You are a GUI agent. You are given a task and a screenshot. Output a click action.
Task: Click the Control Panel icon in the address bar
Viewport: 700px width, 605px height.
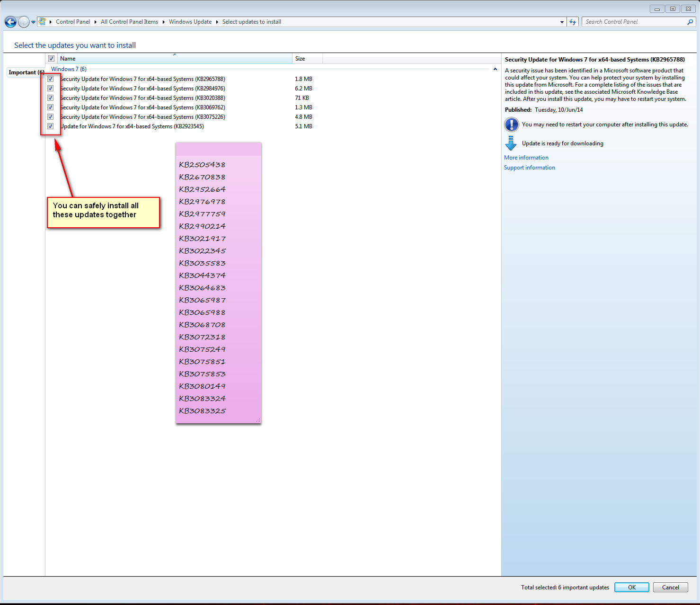click(x=42, y=22)
